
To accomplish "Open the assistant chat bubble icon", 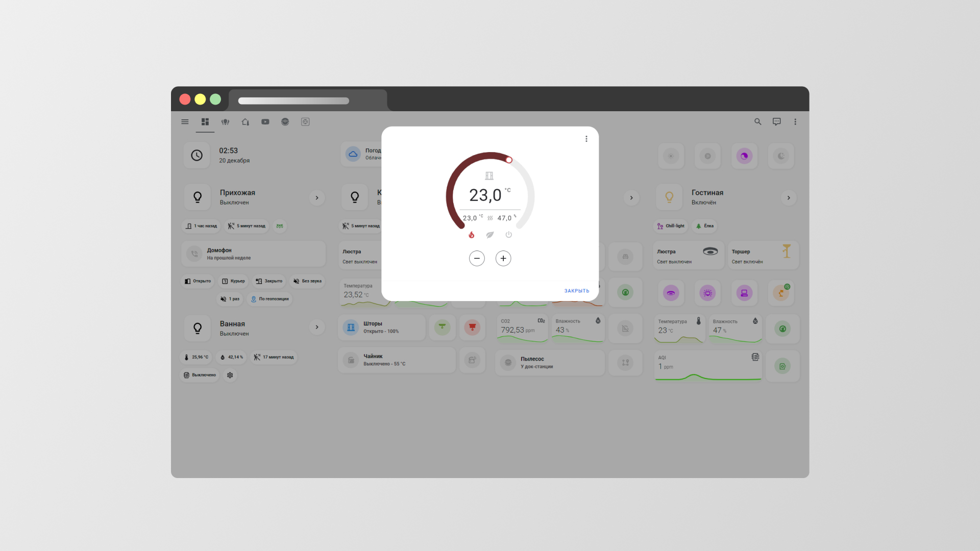I will [x=777, y=122].
